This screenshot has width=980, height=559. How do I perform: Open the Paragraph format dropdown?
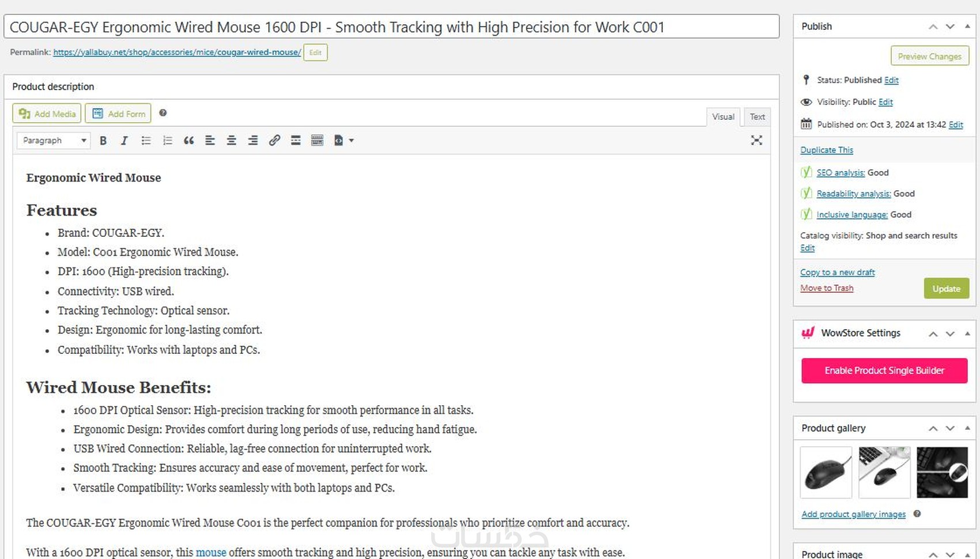pos(54,141)
